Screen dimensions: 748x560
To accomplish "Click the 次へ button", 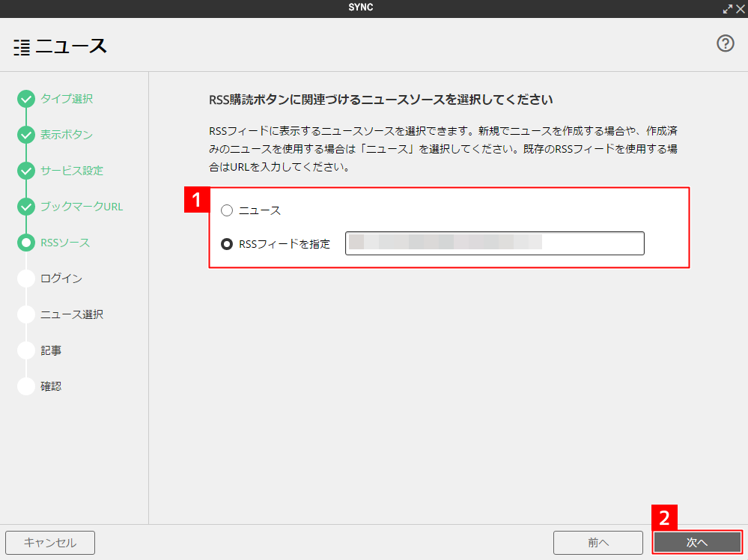I will point(697,543).
